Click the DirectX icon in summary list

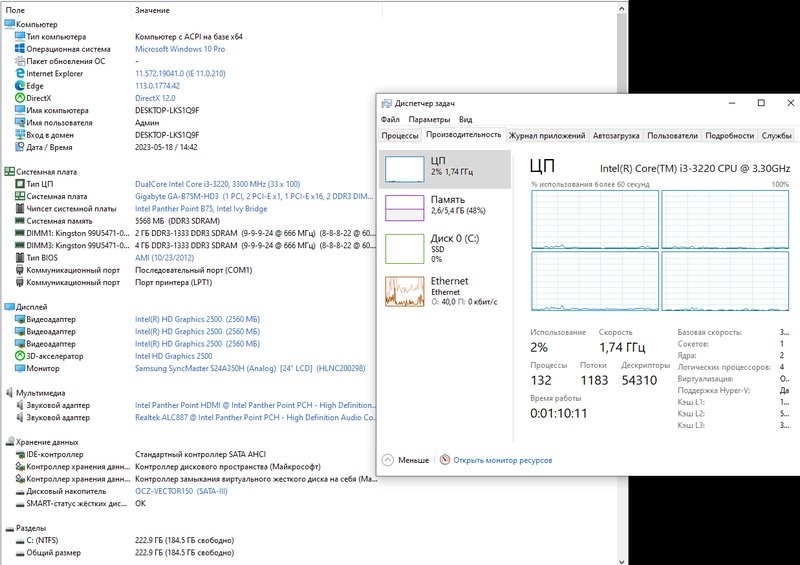point(20,98)
